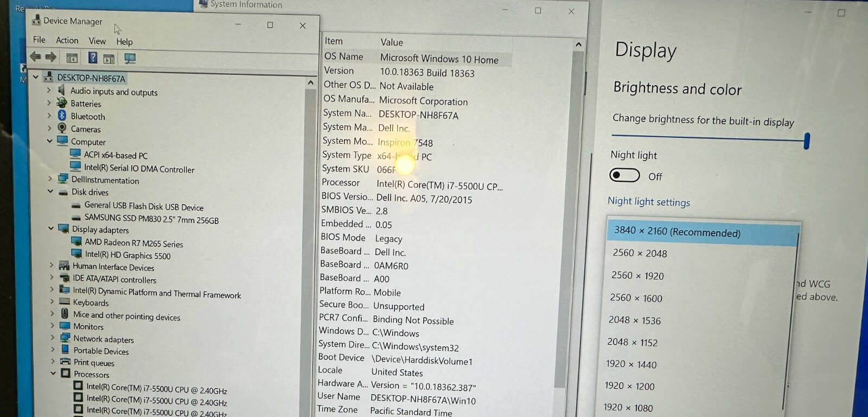Click the Value column header in System Information
868x417 pixels.
pos(391,42)
